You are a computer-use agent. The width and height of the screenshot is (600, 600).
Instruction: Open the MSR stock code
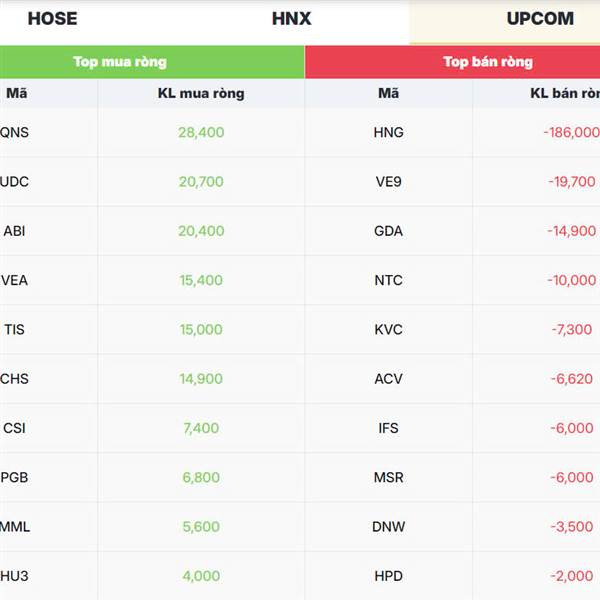pyautogui.click(x=388, y=477)
